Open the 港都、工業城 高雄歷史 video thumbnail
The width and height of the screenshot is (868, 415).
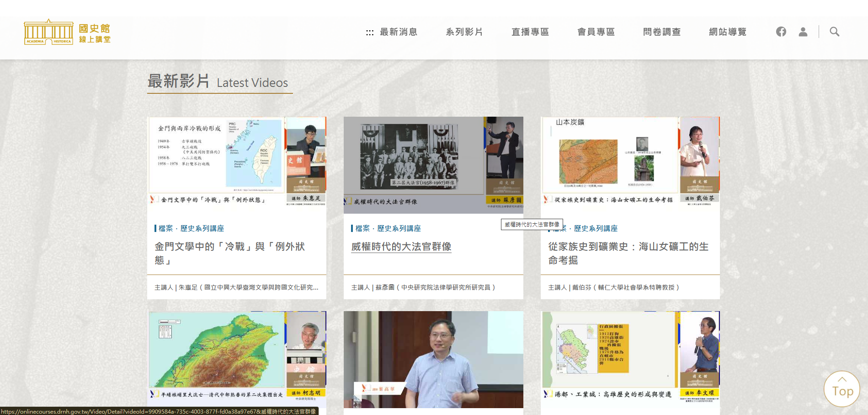pyautogui.click(x=630, y=356)
